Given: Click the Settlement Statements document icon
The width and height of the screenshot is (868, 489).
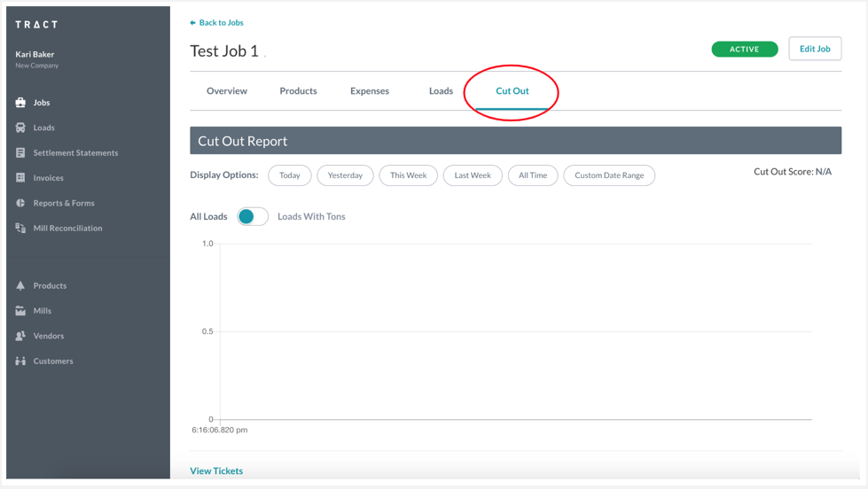Looking at the screenshot, I should pyautogui.click(x=20, y=153).
